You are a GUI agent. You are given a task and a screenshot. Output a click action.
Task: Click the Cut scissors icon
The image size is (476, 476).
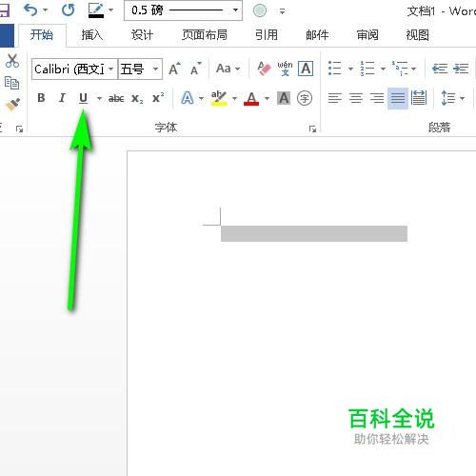12,61
